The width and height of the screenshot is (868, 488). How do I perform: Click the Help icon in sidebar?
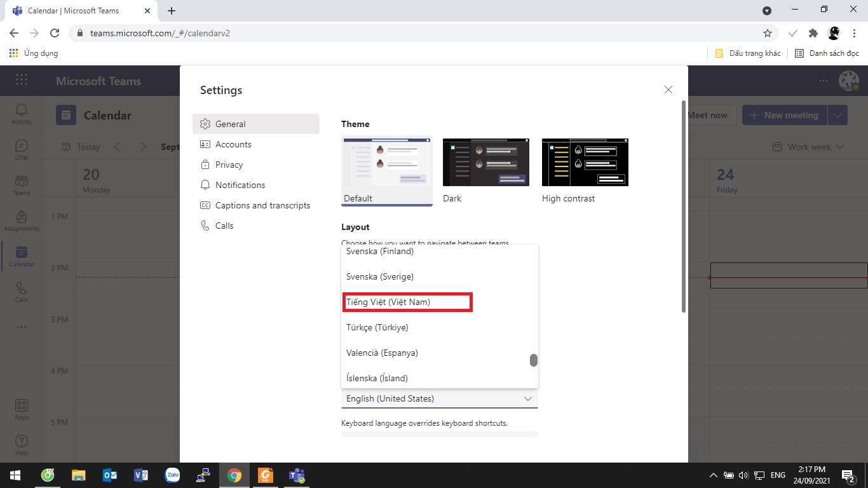click(22, 445)
